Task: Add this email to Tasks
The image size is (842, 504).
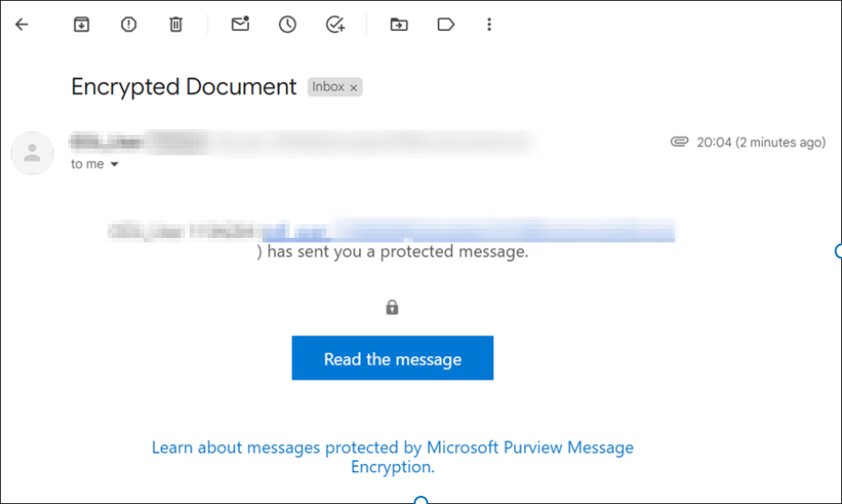Action: (x=335, y=25)
